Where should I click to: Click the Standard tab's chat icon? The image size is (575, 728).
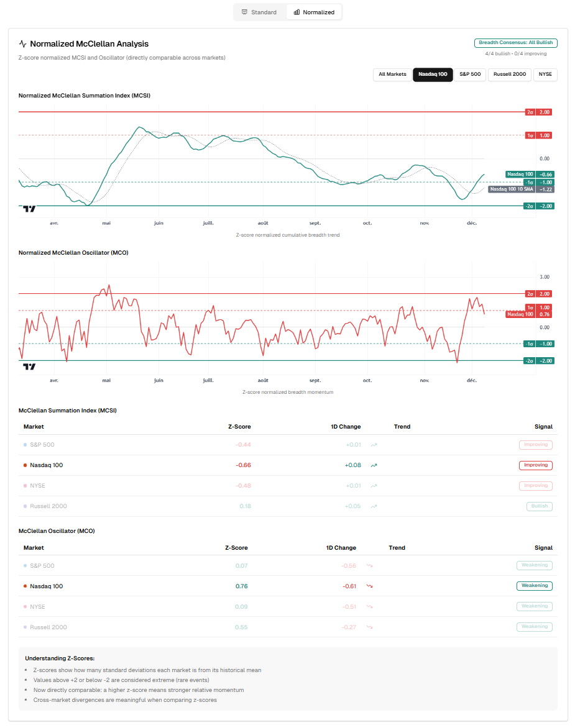tap(244, 12)
